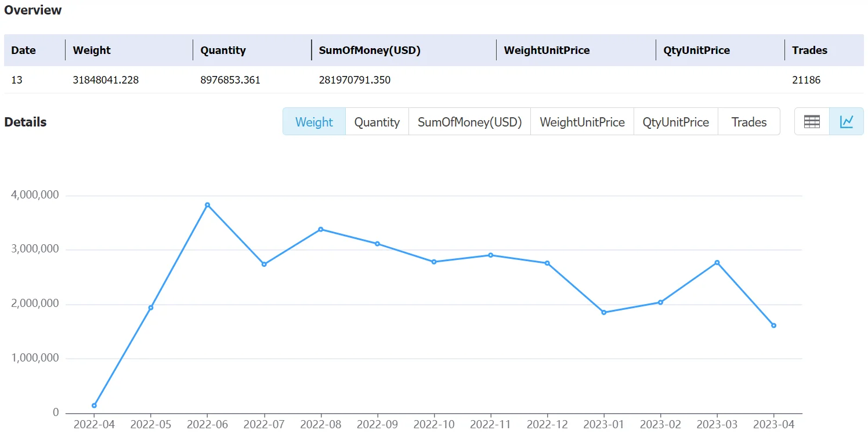
Task: Click the 2022-12 x-axis label
Action: click(x=547, y=425)
